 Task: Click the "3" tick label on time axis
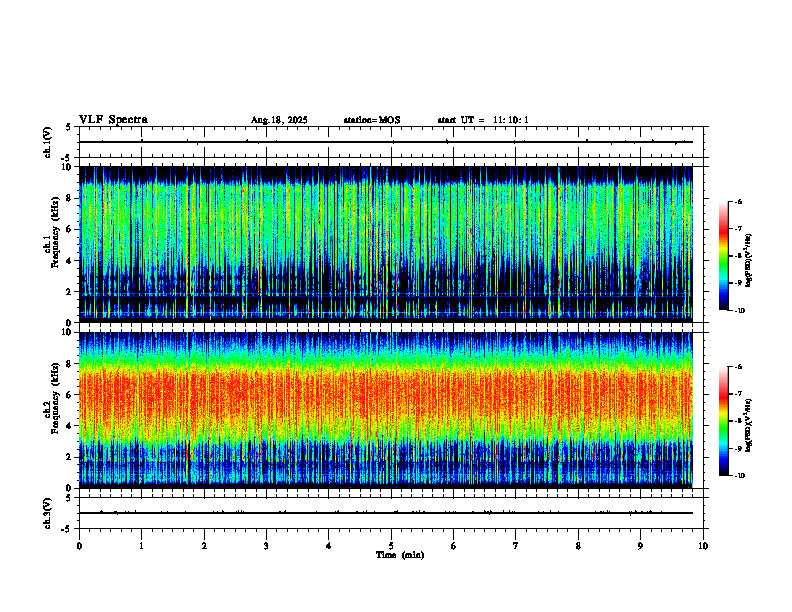[266, 546]
